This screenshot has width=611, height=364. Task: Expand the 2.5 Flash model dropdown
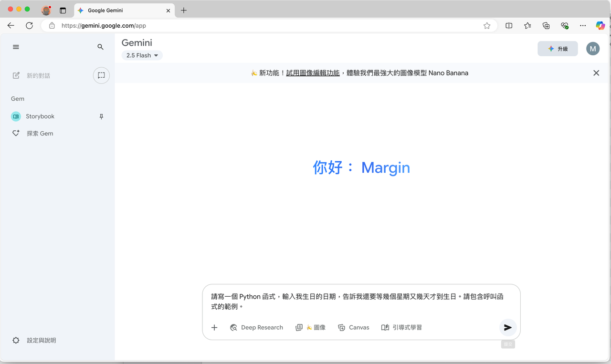pos(142,55)
